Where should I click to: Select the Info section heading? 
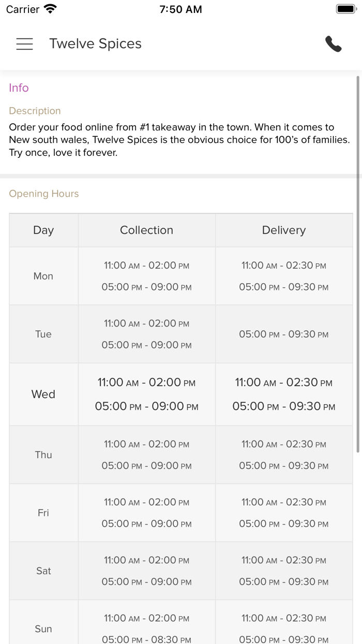19,88
